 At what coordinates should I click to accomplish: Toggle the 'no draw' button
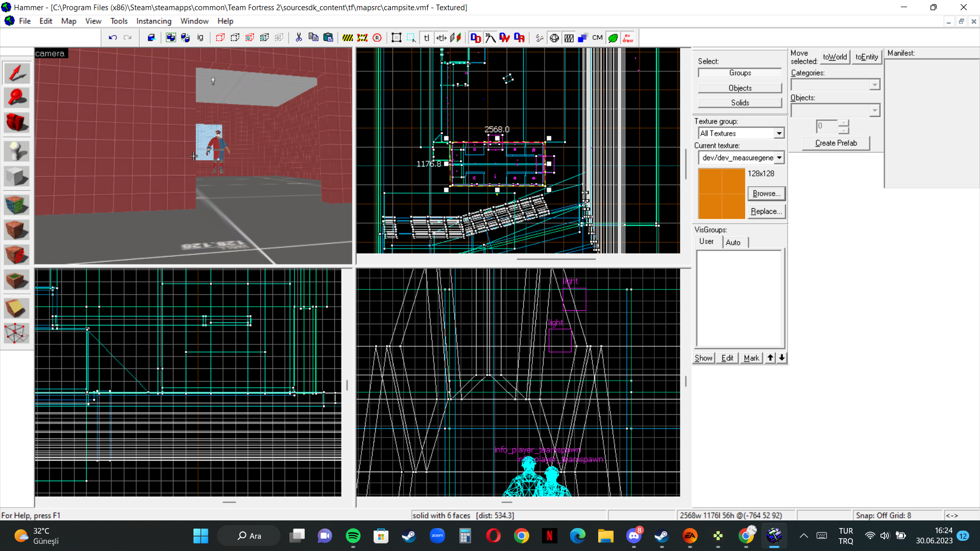click(628, 38)
